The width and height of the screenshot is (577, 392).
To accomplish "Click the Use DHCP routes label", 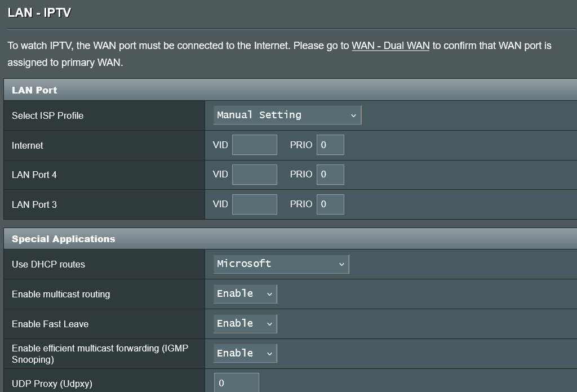I will [48, 264].
